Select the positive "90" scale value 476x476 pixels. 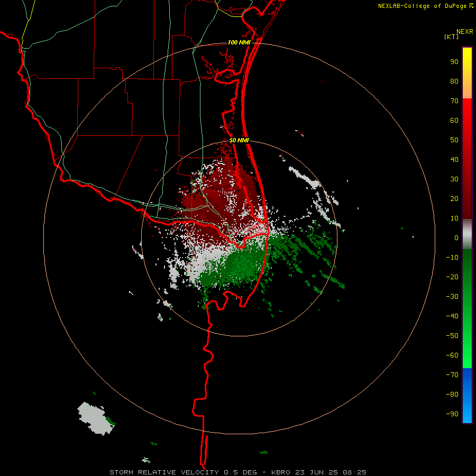[454, 62]
